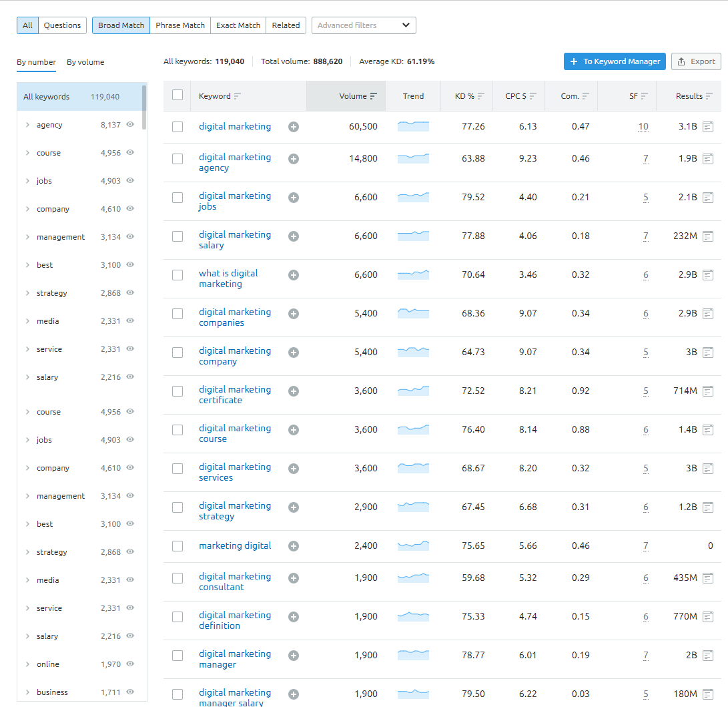Open the Advanced filters dropdown

(x=364, y=25)
